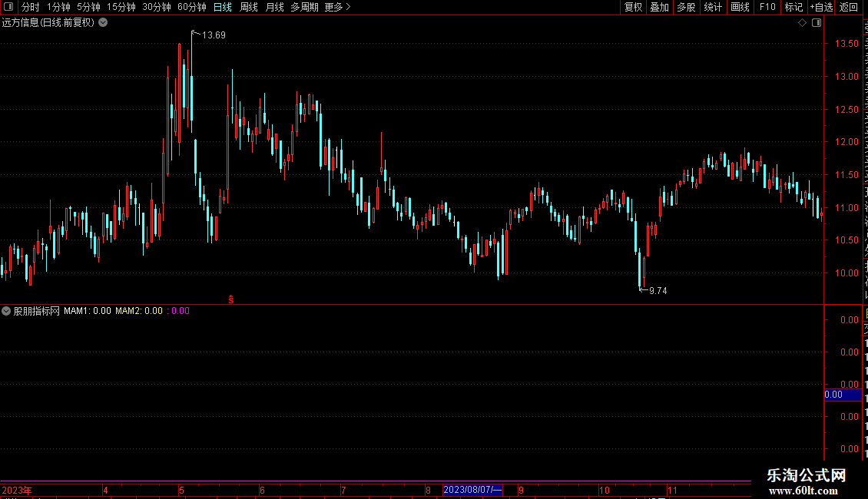Click month 5 on the time axis
868x499 pixels.
pos(181,490)
